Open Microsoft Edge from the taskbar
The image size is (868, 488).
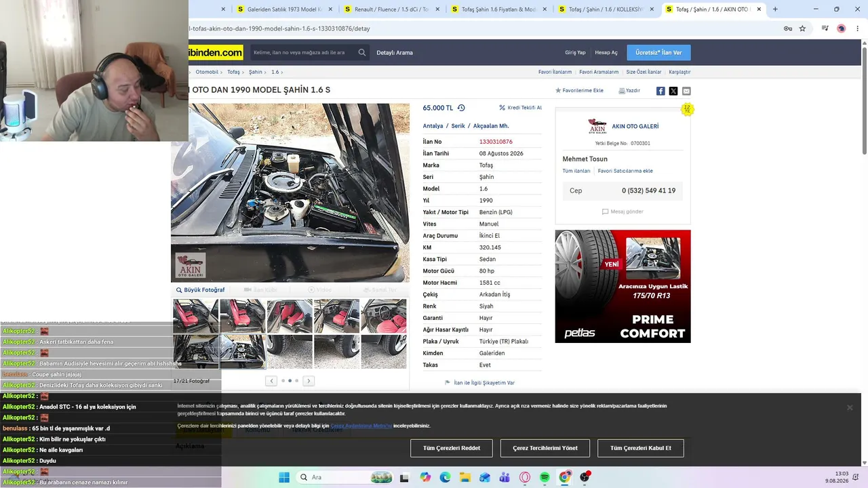(445, 477)
